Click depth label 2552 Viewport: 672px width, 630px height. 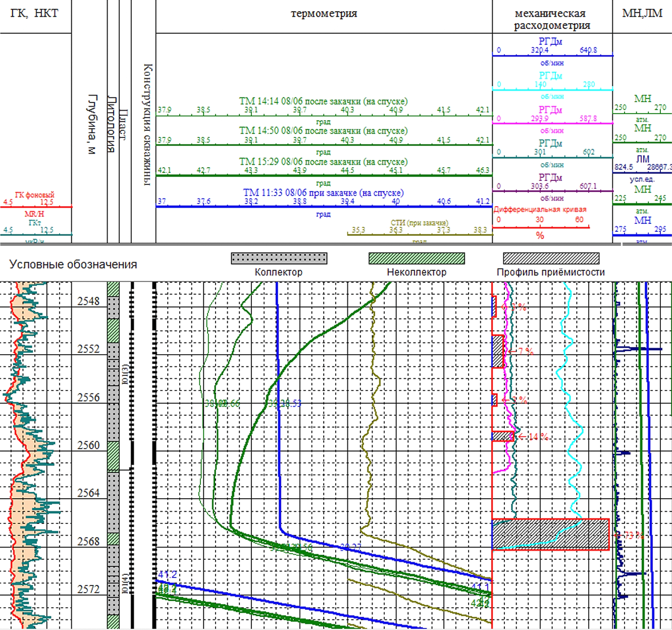point(88,349)
